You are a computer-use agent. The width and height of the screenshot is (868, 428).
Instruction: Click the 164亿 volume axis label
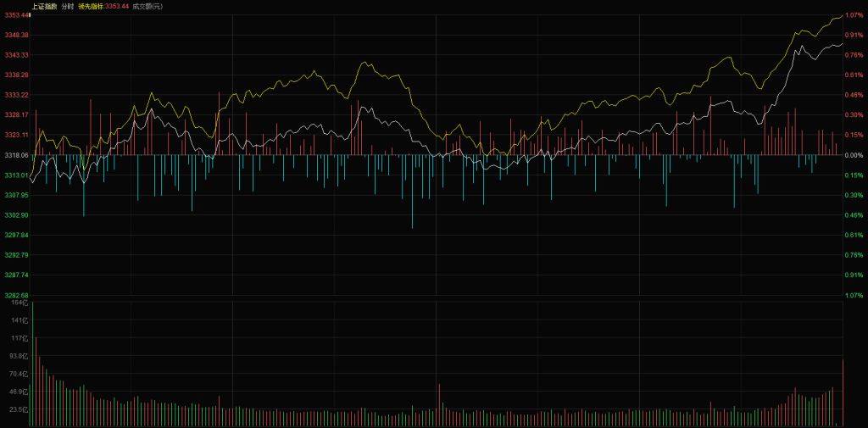(x=20, y=303)
